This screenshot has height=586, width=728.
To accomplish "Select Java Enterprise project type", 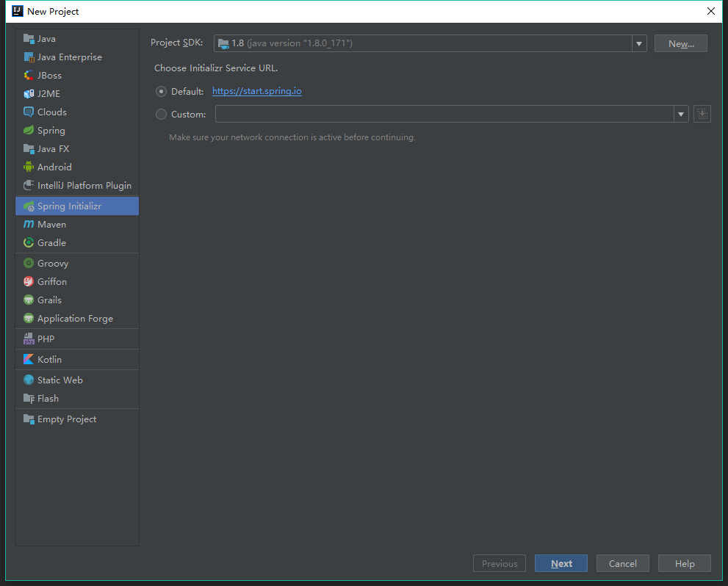I will 77,57.
